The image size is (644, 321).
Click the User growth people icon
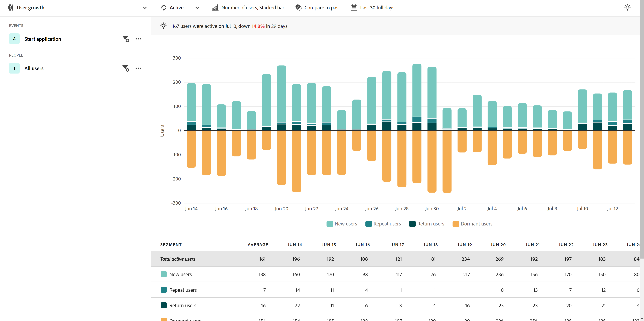tap(11, 8)
